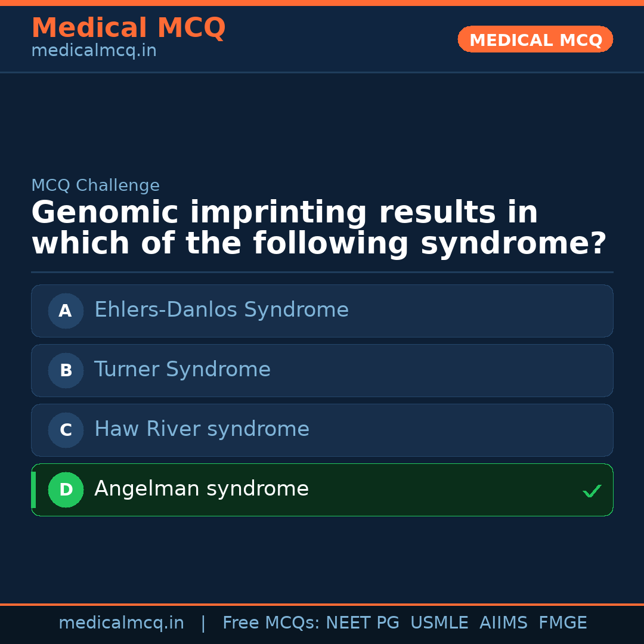Click the green checkmark on Angelman syndrome
This screenshot has width=644, height=644.
pyautogui.click(x=592, y=491)
